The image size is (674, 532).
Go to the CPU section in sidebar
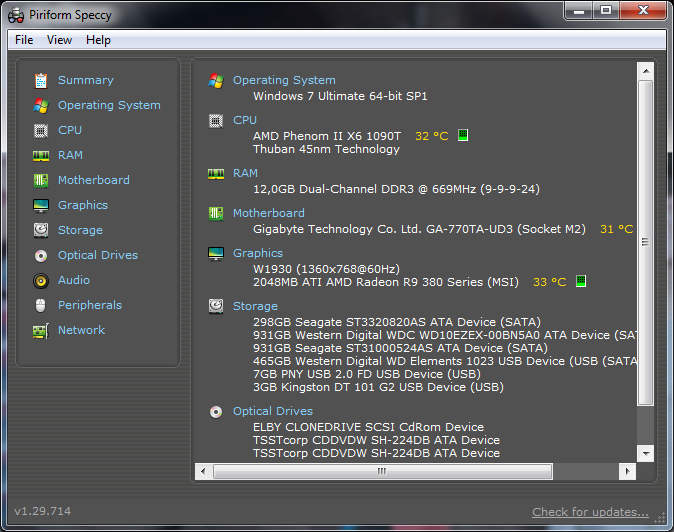[x=70, y=130]
